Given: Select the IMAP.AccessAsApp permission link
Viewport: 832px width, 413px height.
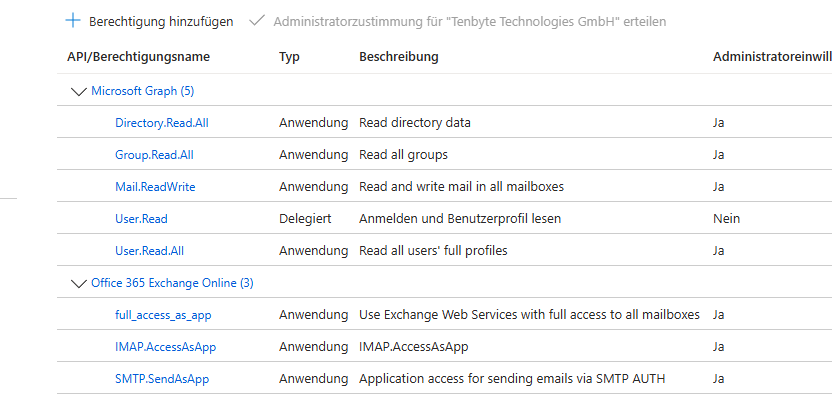Looking at the screenshot, I should click(x=166, y=347).
